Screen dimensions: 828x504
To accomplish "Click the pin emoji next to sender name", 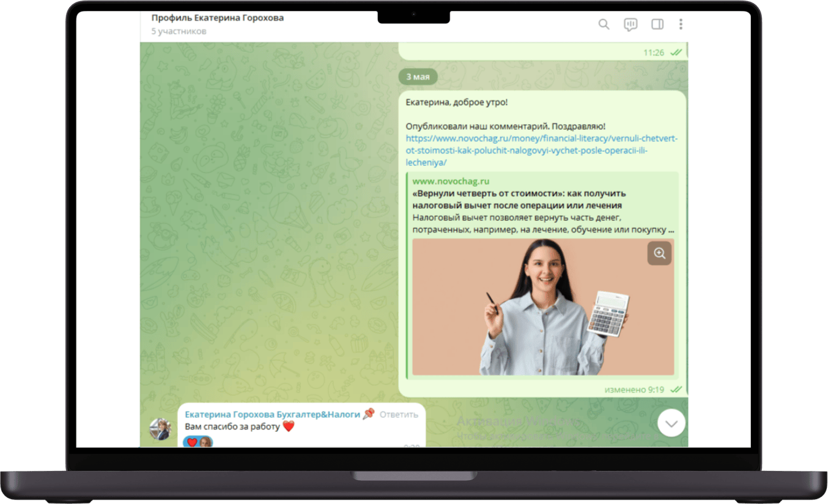I will (368, 414).
